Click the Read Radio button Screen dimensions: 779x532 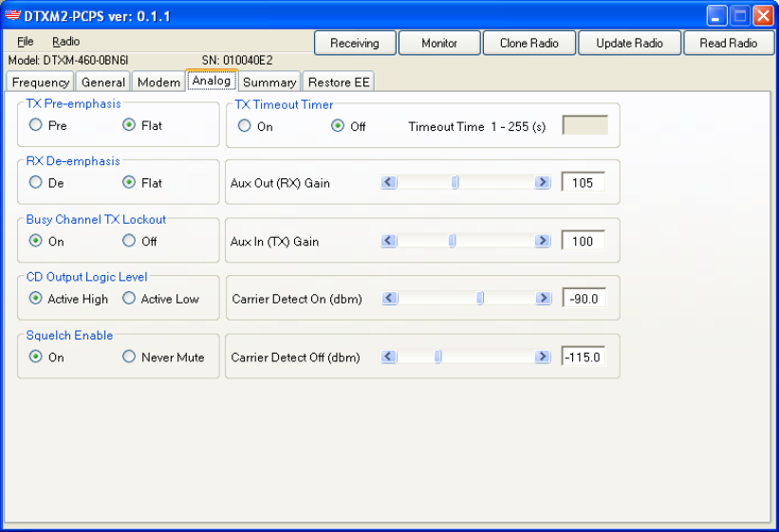[x=729, y=44]
